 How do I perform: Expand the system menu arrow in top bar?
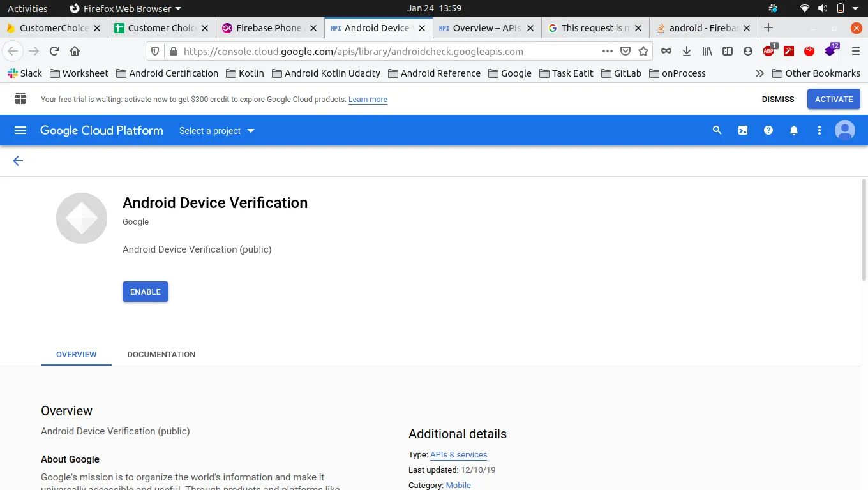click(857, 8)
